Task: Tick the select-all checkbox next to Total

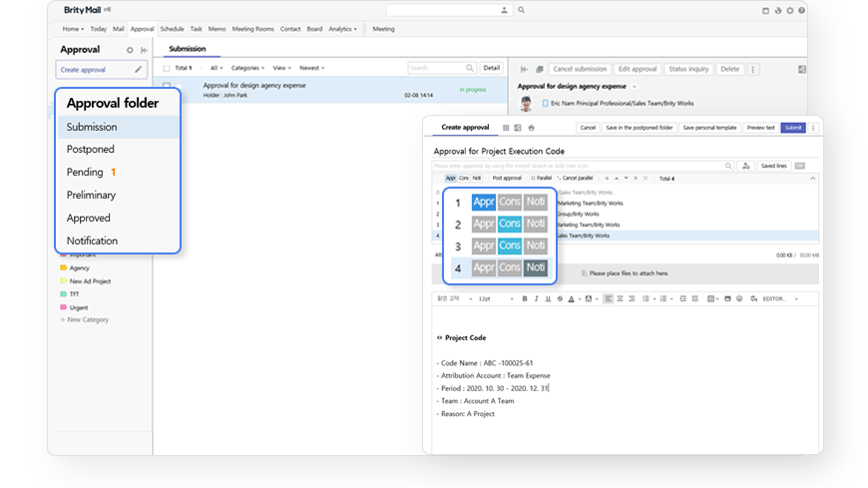Action: pyautogui.click(x=167, y=68)
